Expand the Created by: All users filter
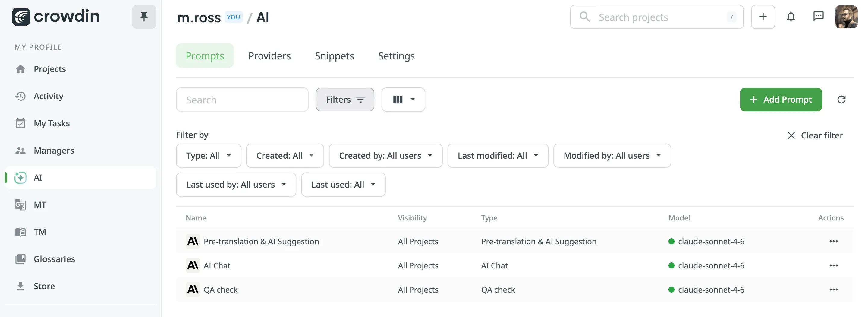The width and height of the screenshot is (868, 317). point(385,155)
